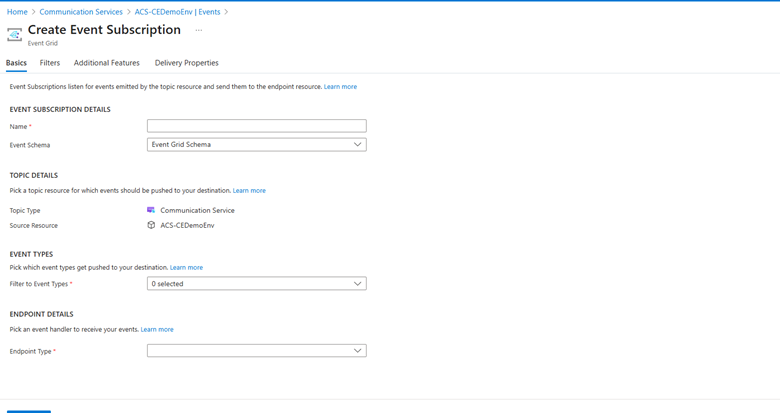Open the Learn more link under Event Types

point(187,267)
